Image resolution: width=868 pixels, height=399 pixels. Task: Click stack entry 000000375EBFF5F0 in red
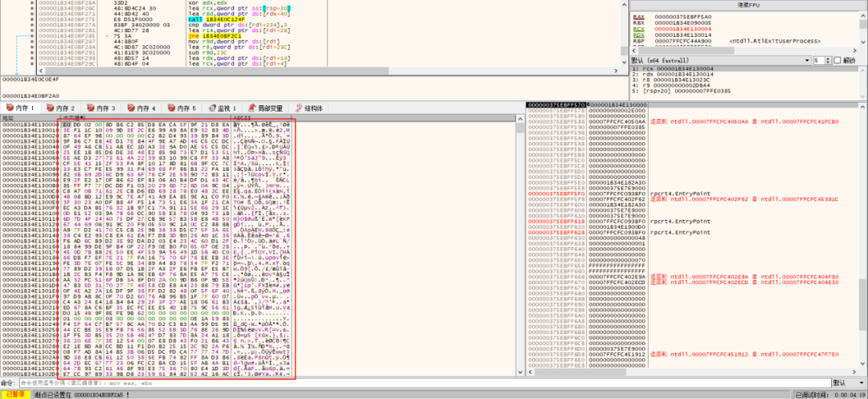click(x=556, y=193)
